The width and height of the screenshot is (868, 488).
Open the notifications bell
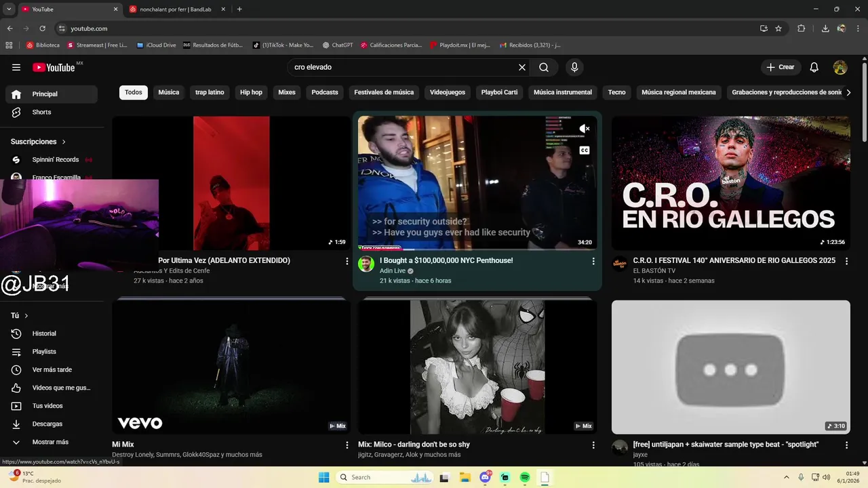[x=814, y=67]
